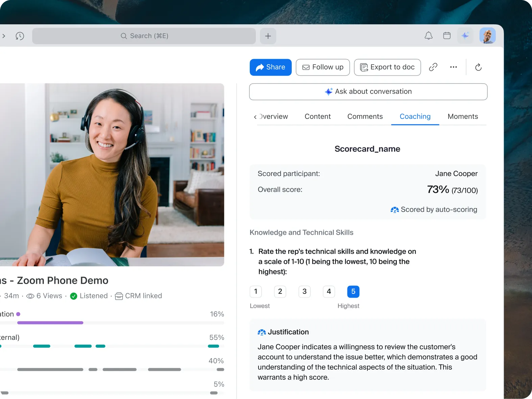The width and height of the screenshot is (532, 399).
Task: Click the plus button beside search
Action: tap(268, 36)
